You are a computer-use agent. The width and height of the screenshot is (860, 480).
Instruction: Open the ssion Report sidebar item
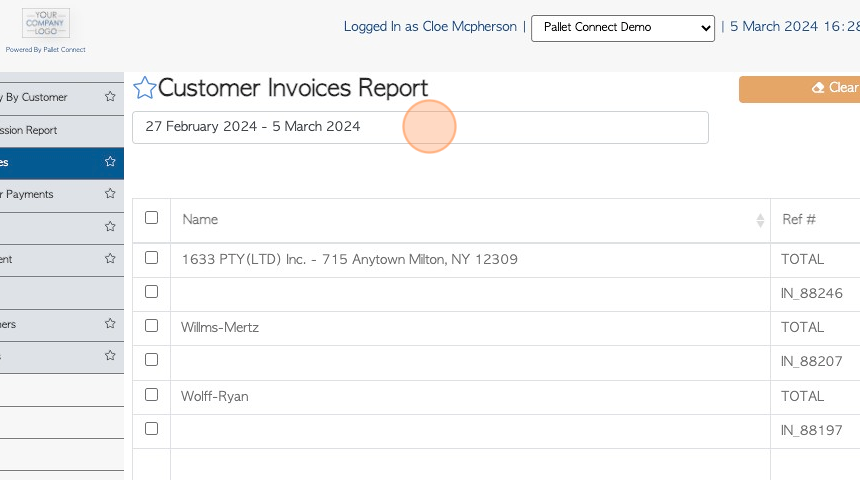[x=61, y=131]
